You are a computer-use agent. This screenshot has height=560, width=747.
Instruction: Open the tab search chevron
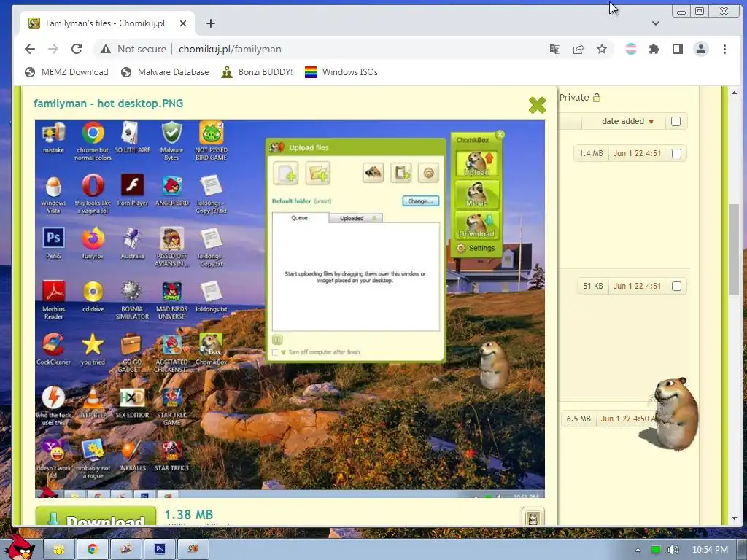coord(656,23)
